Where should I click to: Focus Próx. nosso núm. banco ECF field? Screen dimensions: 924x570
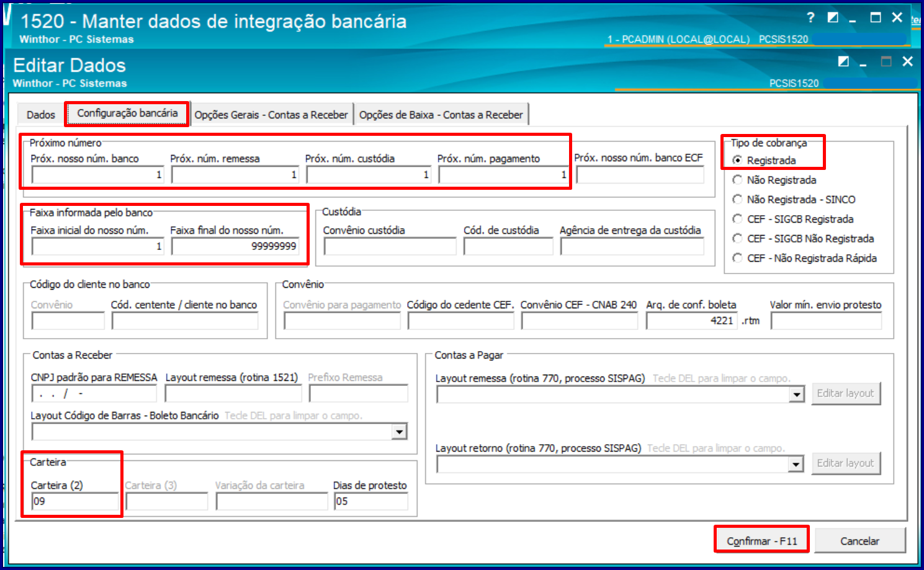640,175
